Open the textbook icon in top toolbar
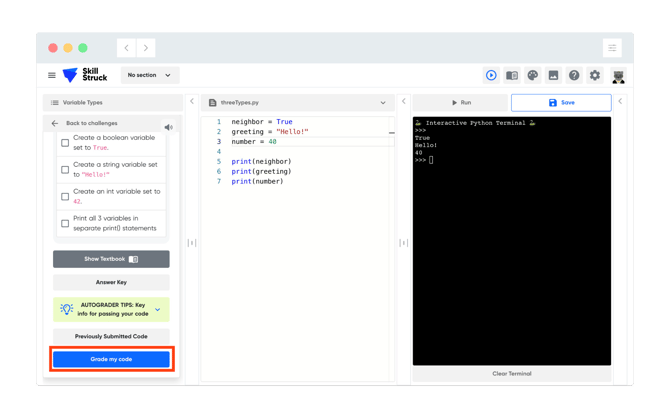 coord(511,76)
